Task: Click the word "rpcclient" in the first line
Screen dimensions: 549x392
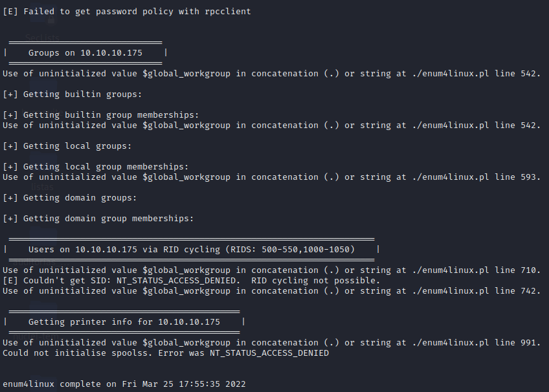Action: point(227,12)
